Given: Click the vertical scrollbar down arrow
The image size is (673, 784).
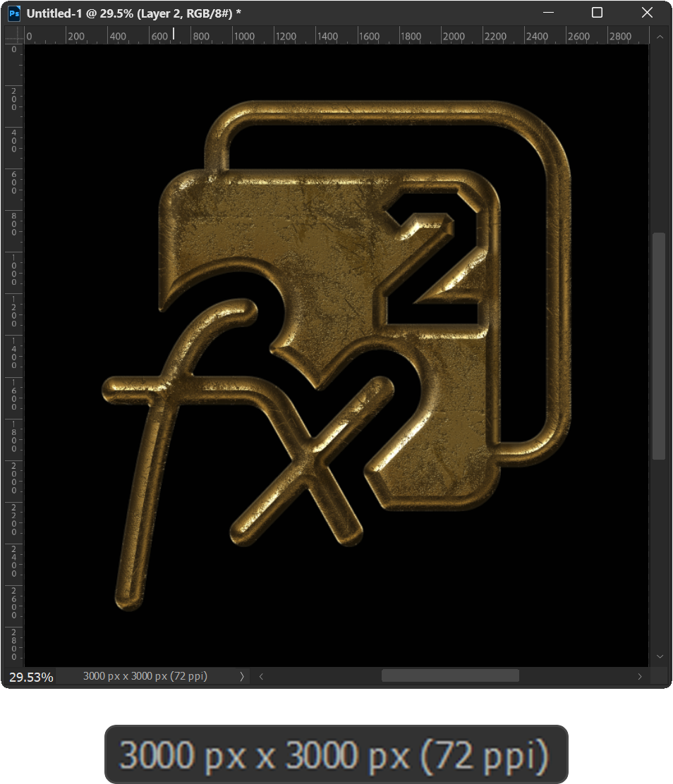Looking at the screenshot, I should 660,656.
